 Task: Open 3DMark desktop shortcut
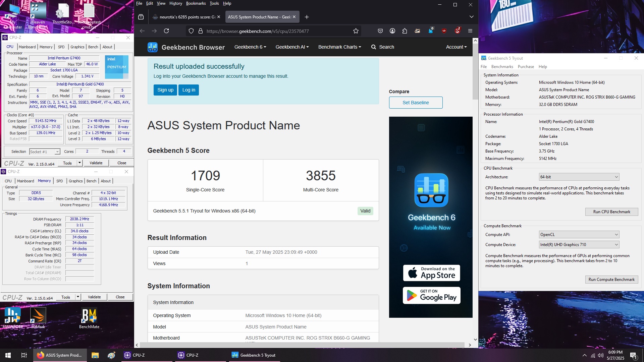38,318
